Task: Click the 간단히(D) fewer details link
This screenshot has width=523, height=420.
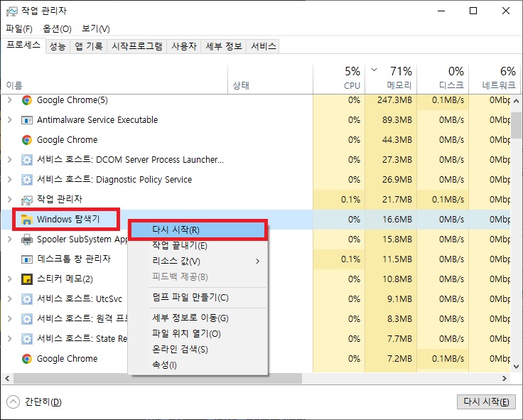Action: [x=43, y=402]
